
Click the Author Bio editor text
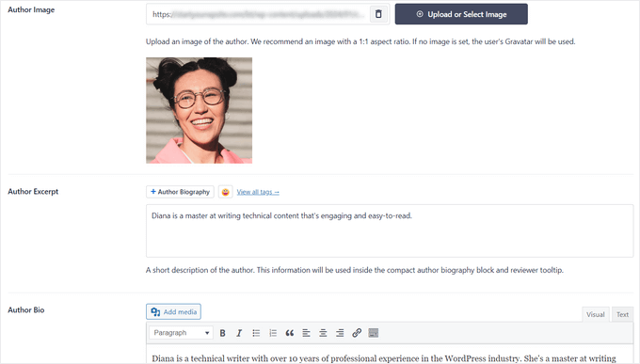384,358
